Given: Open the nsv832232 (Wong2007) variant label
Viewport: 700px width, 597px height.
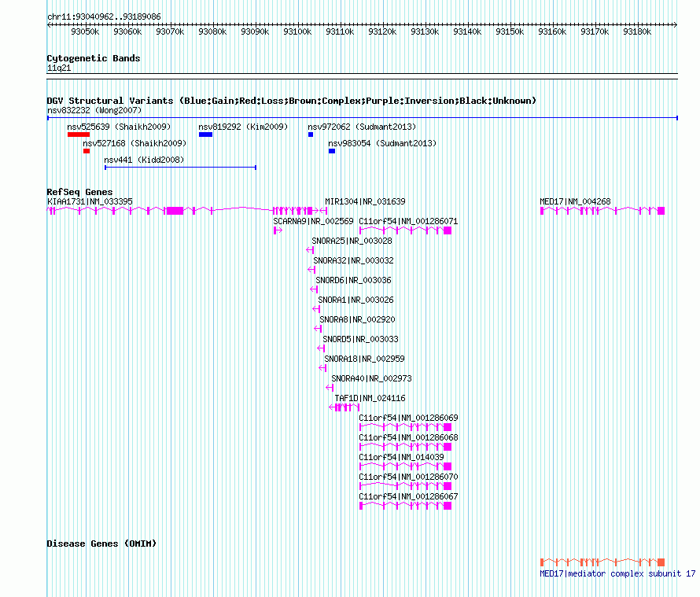Looking at the screenshot, I should (94, 110).
